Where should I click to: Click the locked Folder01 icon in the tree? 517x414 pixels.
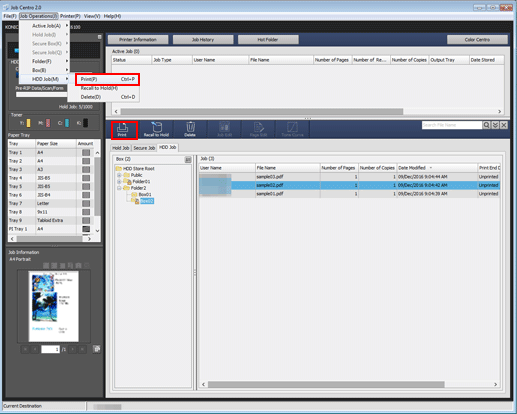point(128,181)
